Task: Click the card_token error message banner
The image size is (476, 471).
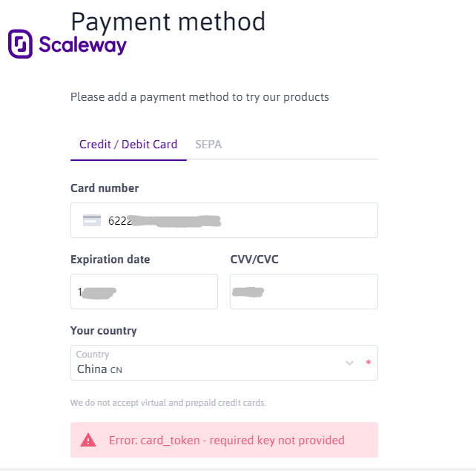Action: click(224, 440)
